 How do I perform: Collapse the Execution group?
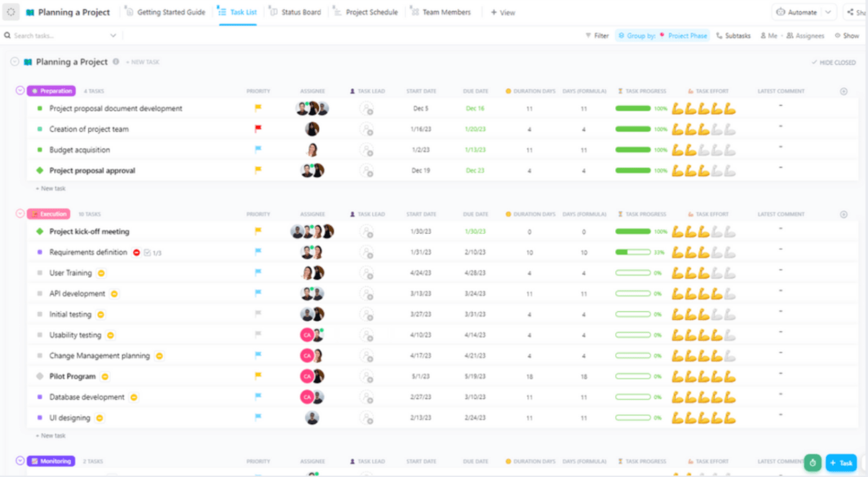point(20,213)
